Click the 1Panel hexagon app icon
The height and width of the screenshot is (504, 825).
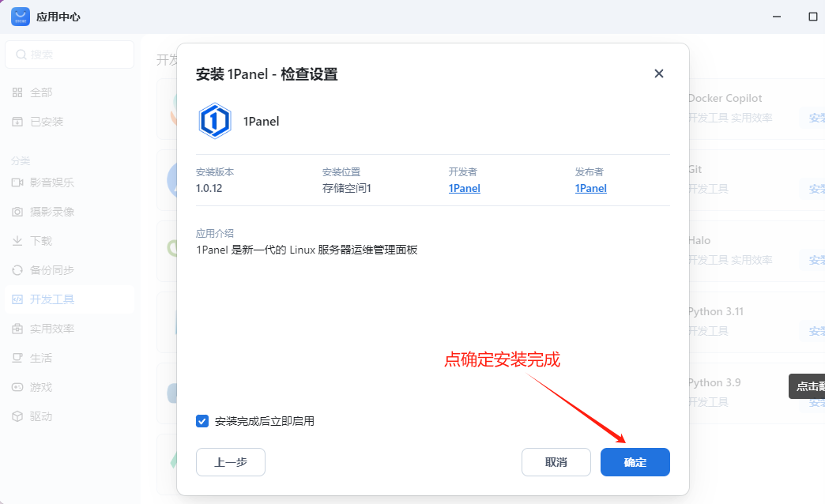pyautogui.click(x=215, y=121)
